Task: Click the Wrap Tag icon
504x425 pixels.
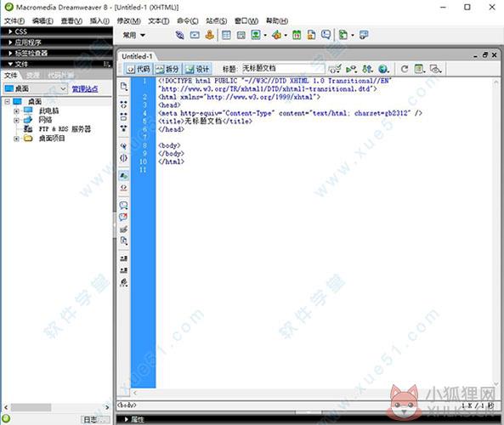Action: (123, 229)
